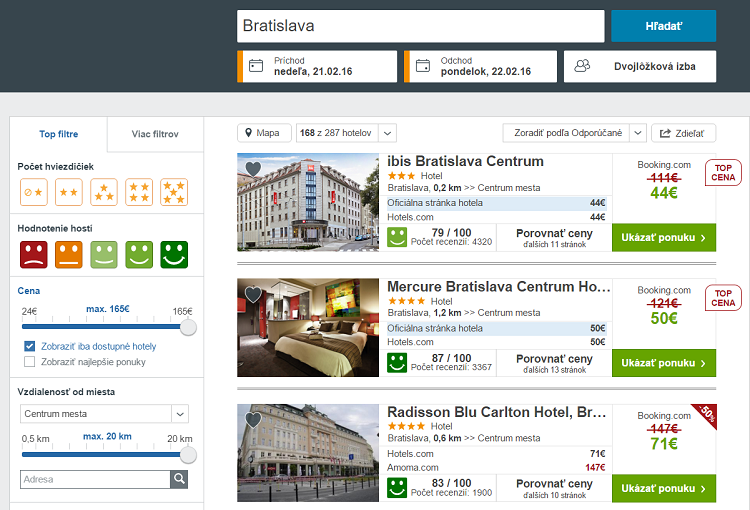Open the Radisson Blu Carlton photo

(x=308, y=453)
